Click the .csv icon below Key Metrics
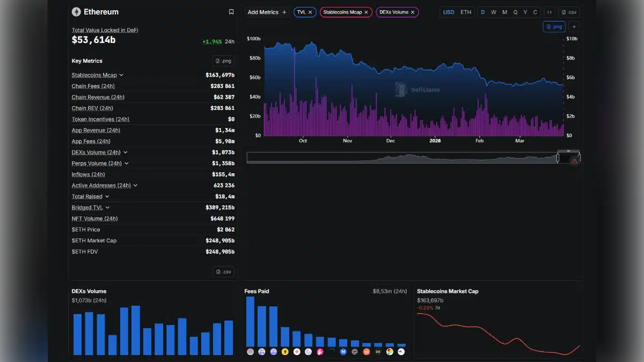 click(223, 271)
